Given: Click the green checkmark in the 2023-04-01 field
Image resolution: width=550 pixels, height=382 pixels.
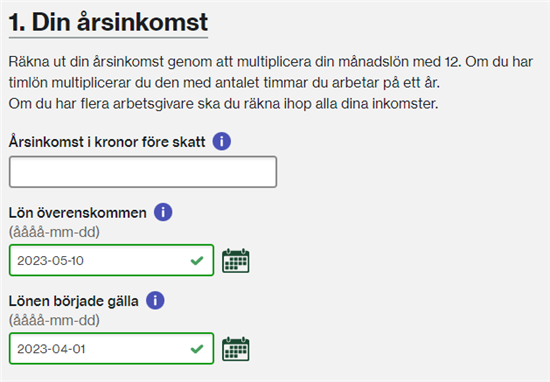Looking at the screenshot, I should [197, 349].
